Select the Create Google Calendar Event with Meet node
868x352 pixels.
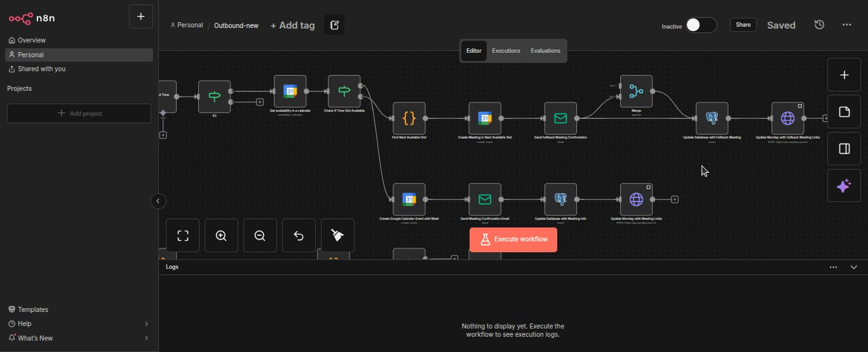[x=409, y=200]
